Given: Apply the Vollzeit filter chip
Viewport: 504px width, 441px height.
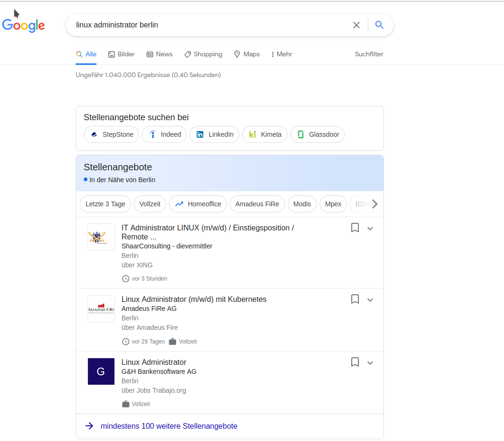Looking at the screenshot, I should pyautogui.click(x=150, y=204).
